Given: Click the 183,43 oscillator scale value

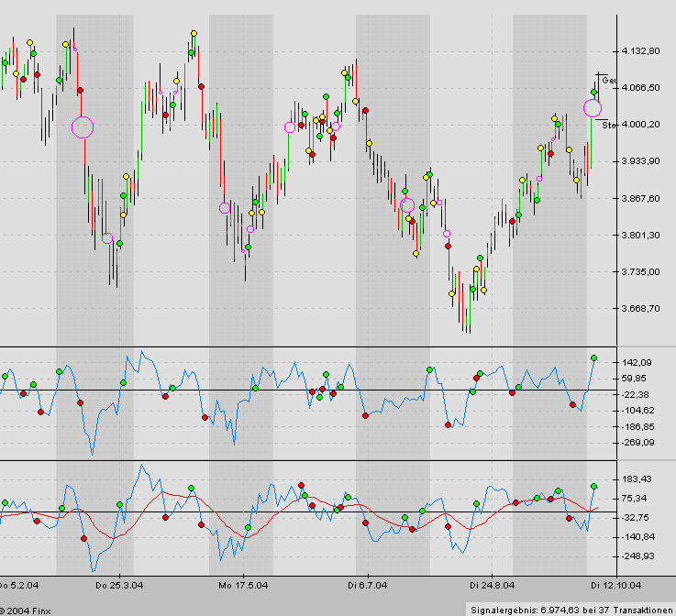Looking at the screenshot, I should tap(636, 479).
